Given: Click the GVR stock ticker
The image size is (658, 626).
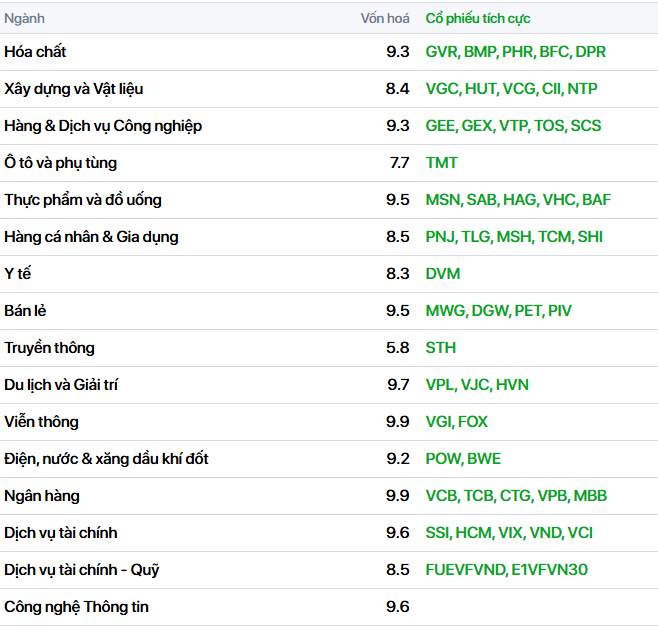Looking at the screenshot, I should tap(442, 52).
